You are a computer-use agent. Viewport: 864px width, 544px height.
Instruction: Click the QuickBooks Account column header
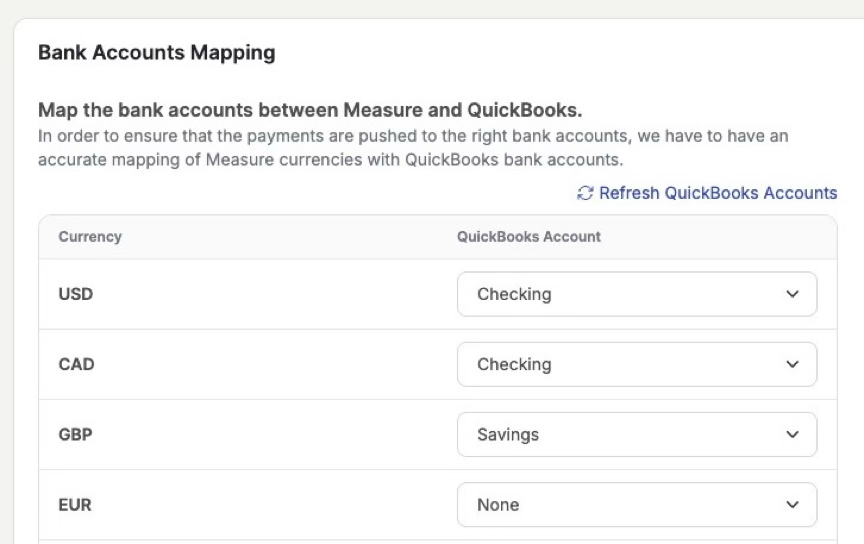(529, 237)
